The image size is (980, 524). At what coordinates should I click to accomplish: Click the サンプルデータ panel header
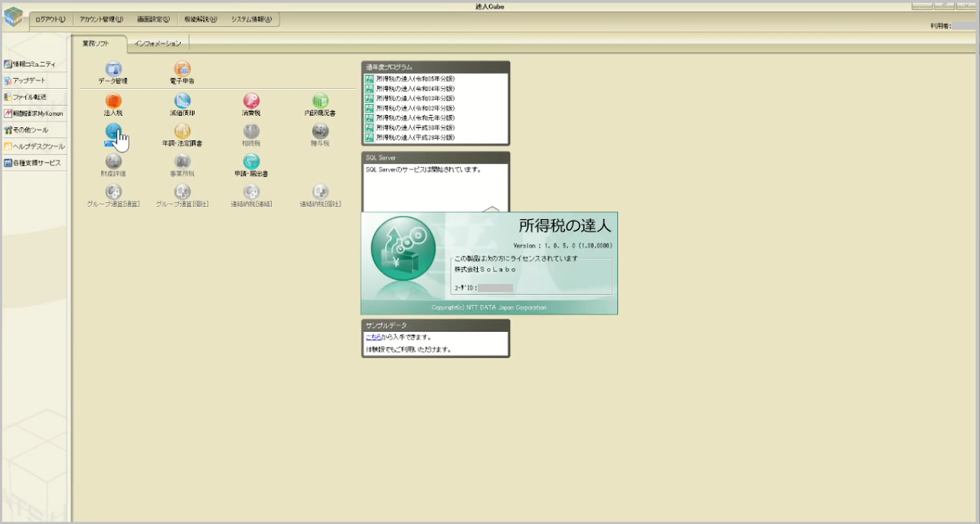(x=436, y=326)
